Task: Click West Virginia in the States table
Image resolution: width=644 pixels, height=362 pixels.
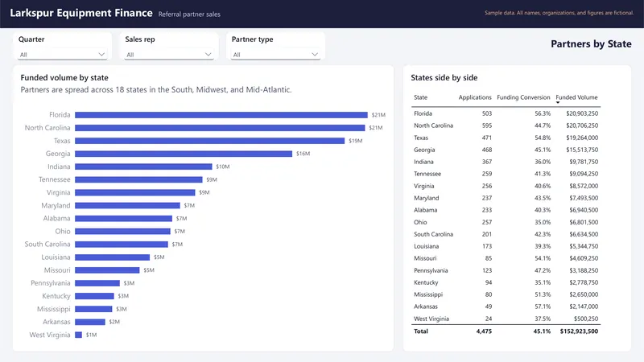Action: click(431, 319)
